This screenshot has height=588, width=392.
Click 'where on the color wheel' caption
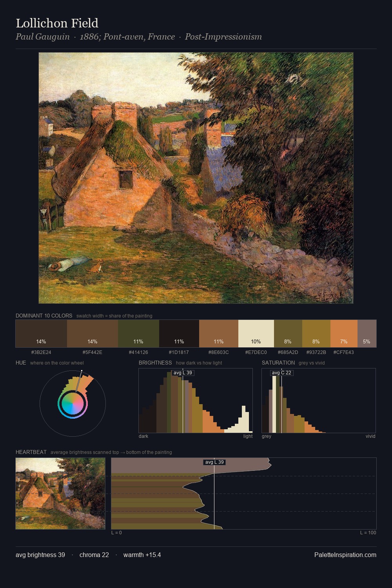(x=57, y=363)
